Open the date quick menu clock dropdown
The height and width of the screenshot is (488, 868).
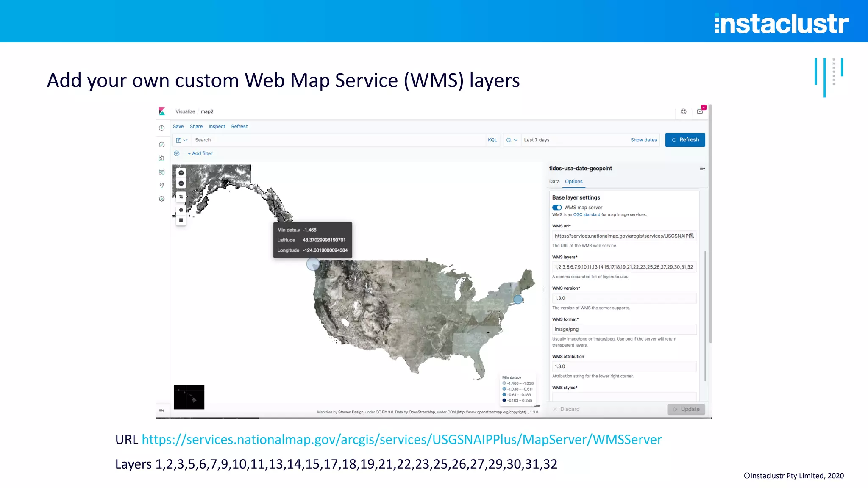(x=512, y=140)
